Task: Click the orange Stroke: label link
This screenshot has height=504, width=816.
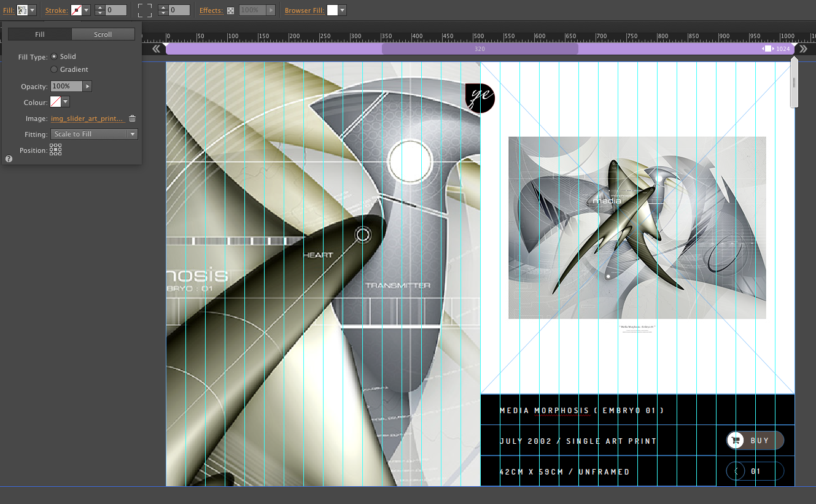Action: [56, 10]
